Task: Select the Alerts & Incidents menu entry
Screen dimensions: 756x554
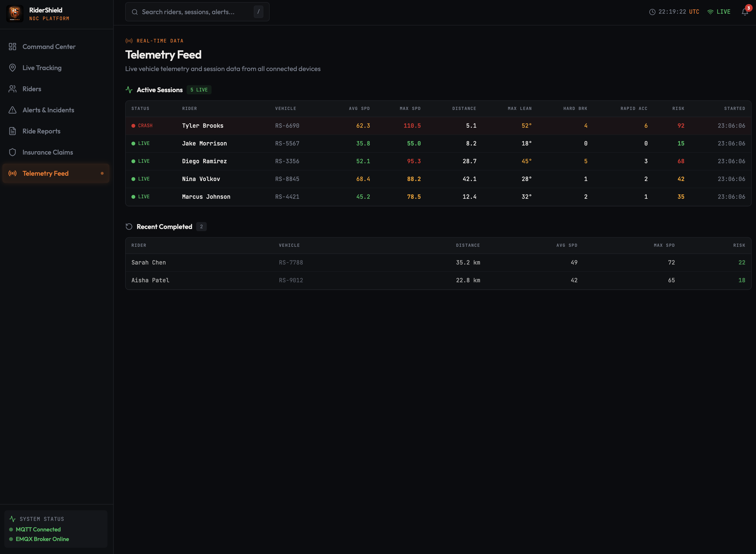Action: tap(48, 110)
